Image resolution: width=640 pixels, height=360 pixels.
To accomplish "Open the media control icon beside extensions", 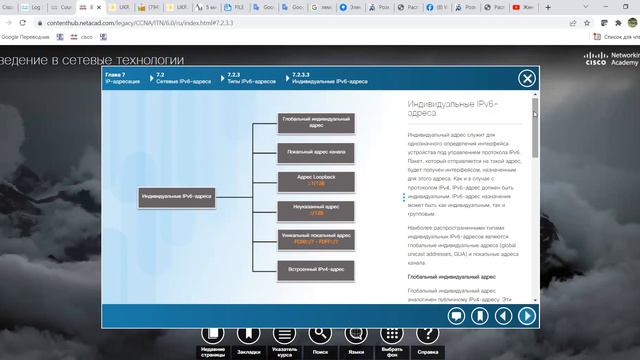I will [x=604, y=23].
